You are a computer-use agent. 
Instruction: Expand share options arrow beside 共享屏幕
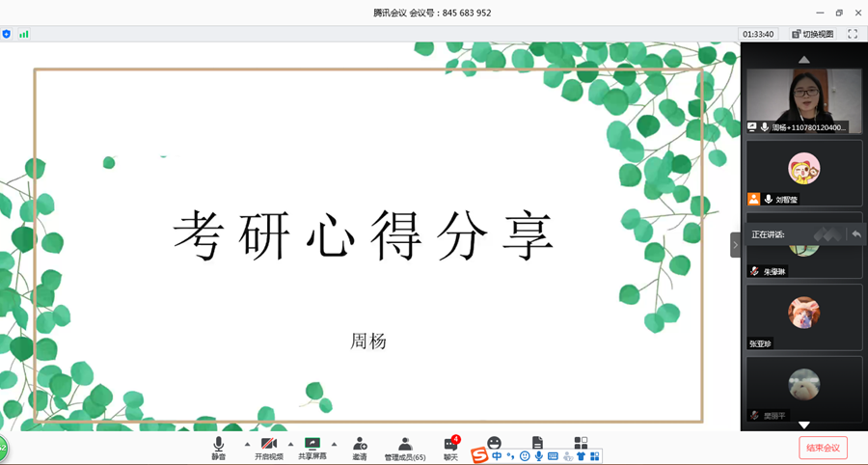(334, 445)
